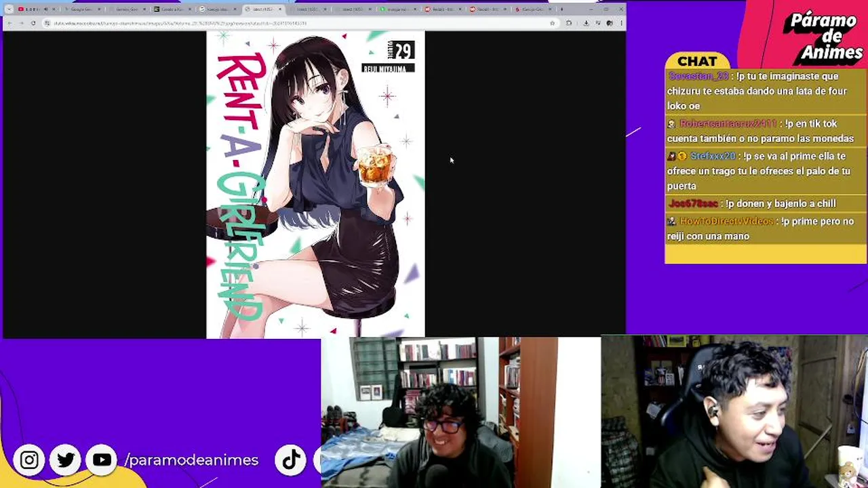The height and width of the screenshot is (488, 868).
Task: Click chat username Robertsantacruz2411
Action: click(x=728, y=124)
